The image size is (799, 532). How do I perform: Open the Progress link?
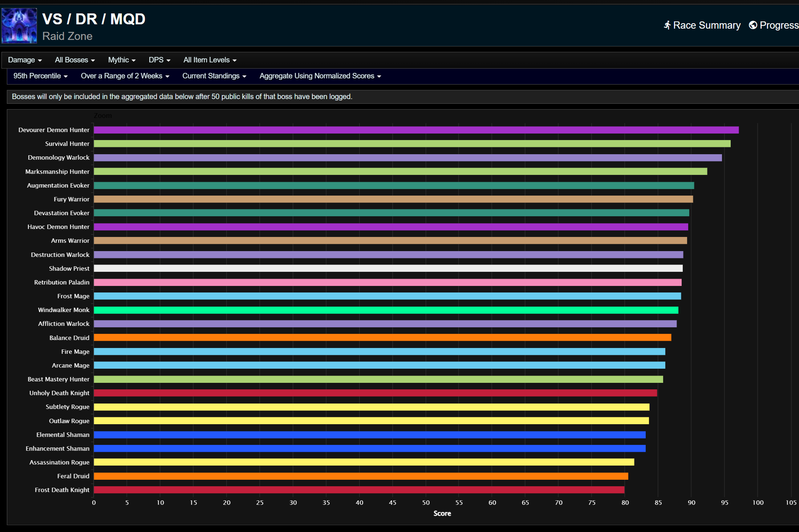(779, 25)
